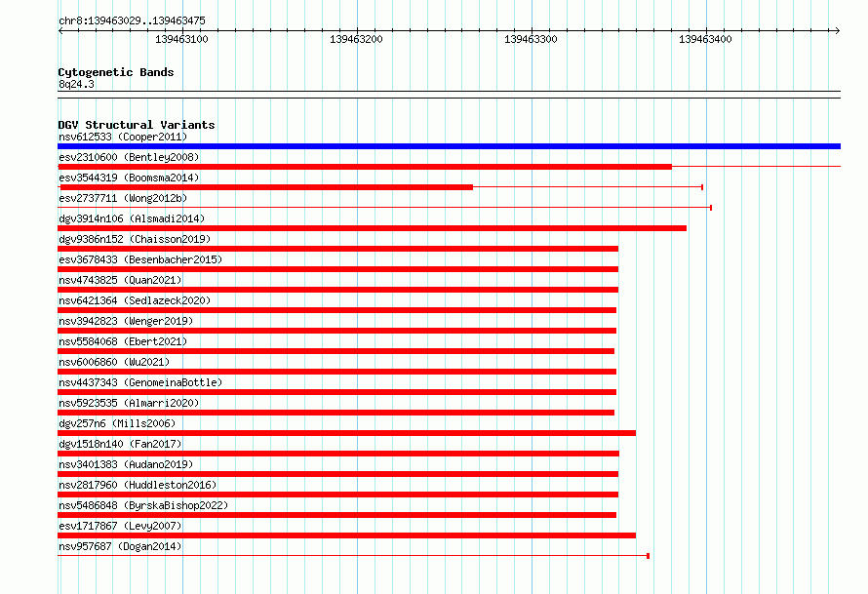
Task: Click dgv1518n140 (Fan2017) label
Action: click(120, 444)
